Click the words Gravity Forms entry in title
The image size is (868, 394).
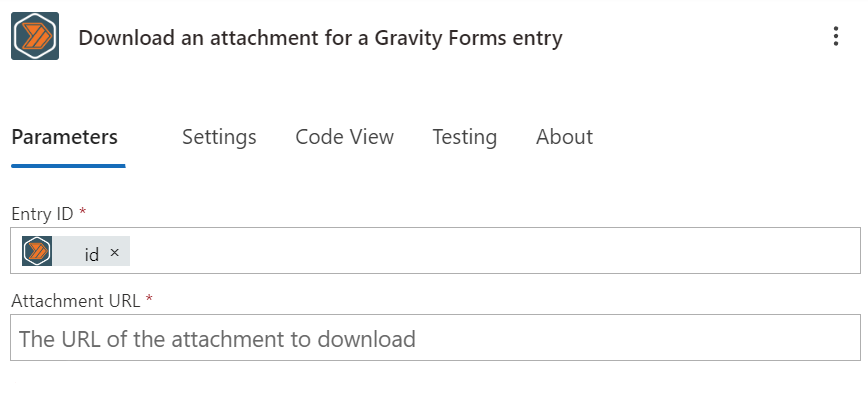(468, 38)
